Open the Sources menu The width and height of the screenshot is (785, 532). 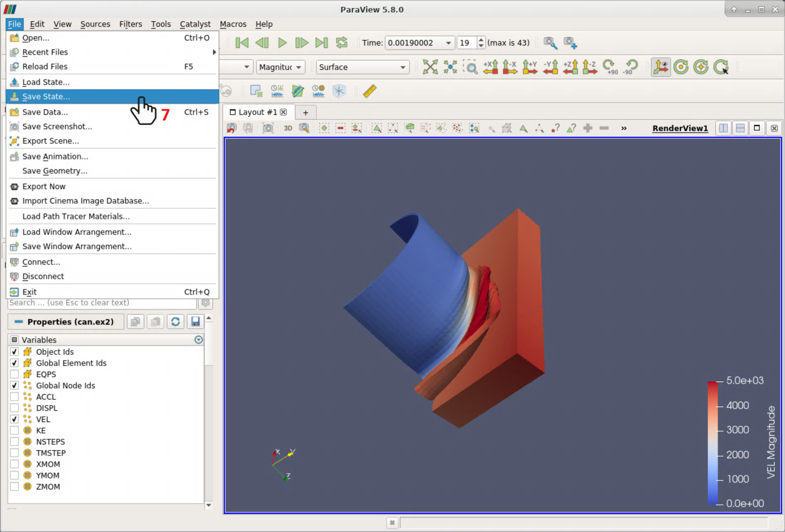(95, 24)
